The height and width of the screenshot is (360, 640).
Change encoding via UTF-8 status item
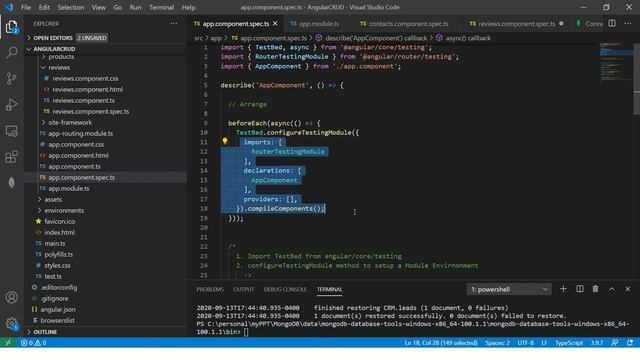click(525, 343)
